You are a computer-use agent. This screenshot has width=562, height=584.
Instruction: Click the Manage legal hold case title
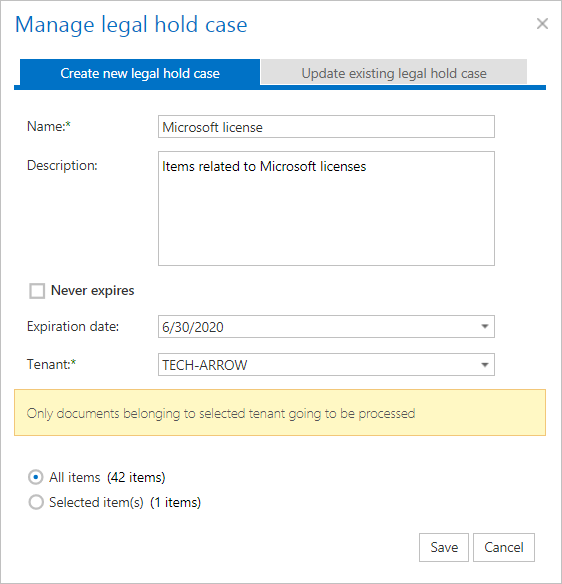tap(131, 25)
